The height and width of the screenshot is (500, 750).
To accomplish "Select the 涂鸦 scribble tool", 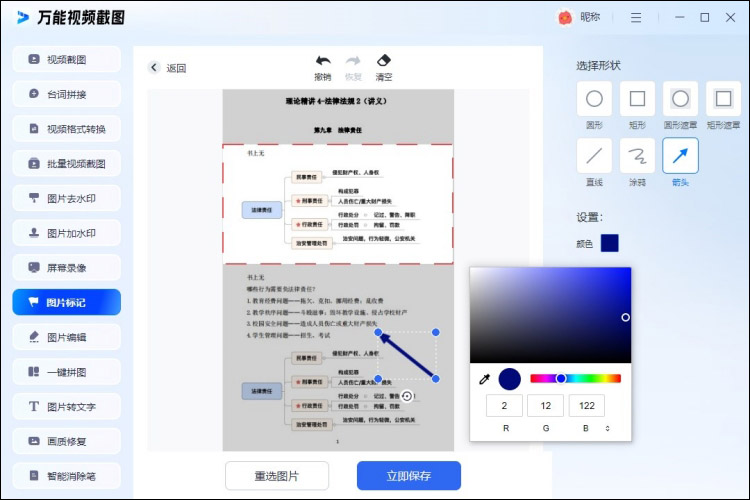I will [637, 156].
